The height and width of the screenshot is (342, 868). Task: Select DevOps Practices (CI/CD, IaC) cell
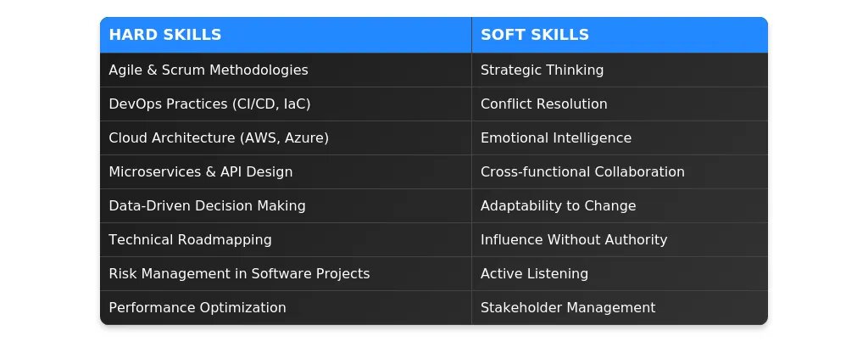[x=286, y=104]
